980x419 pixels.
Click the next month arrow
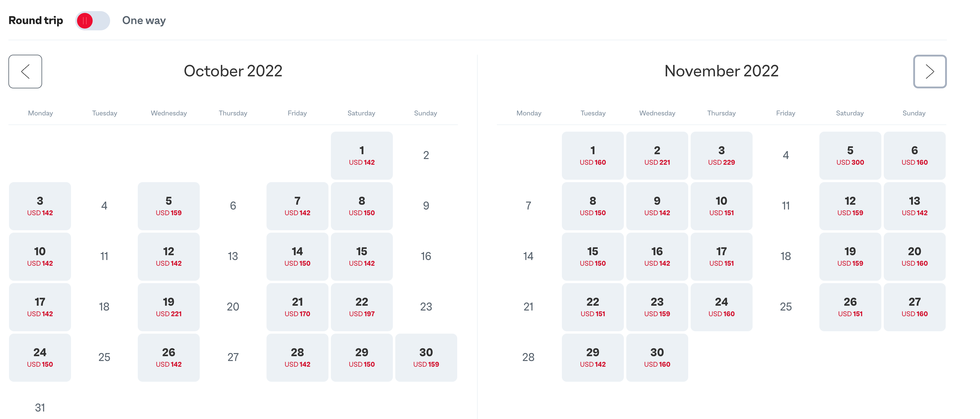pos(930,72)
